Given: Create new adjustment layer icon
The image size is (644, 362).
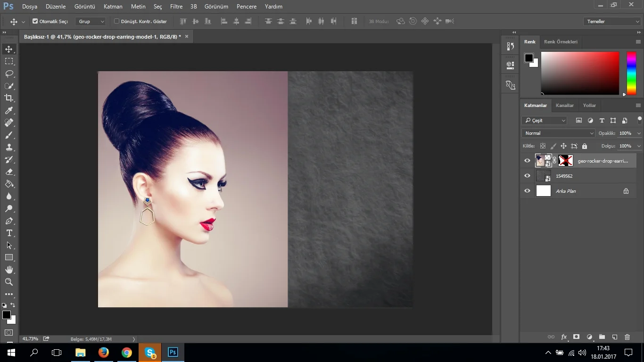Looking at the screenshot, I should tap(589, 337).
